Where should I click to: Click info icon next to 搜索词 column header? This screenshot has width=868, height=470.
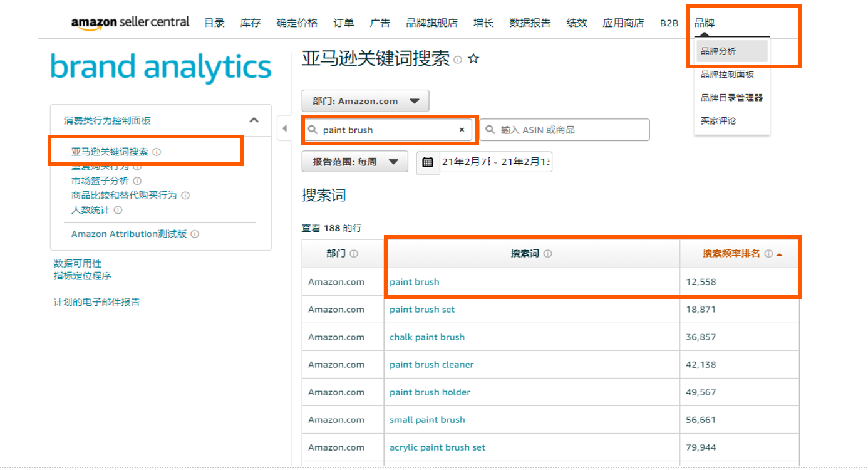pyautogui.click(x=548, y=254)
